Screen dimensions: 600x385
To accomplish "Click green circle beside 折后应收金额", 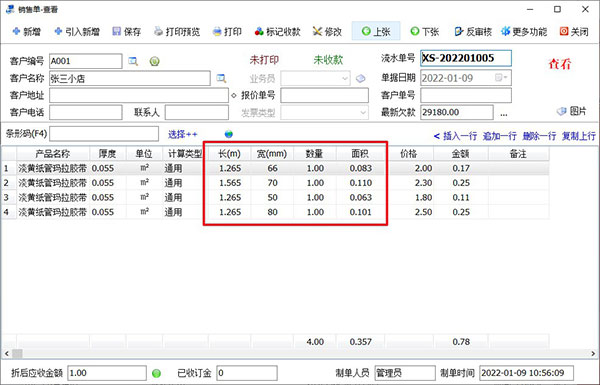I will tap(157, 373).
